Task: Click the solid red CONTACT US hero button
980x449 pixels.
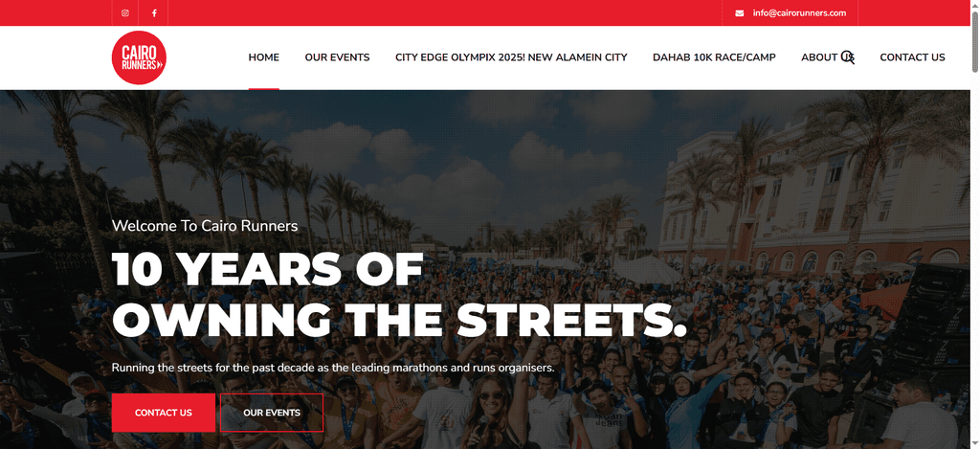Action: click(164, 413)
